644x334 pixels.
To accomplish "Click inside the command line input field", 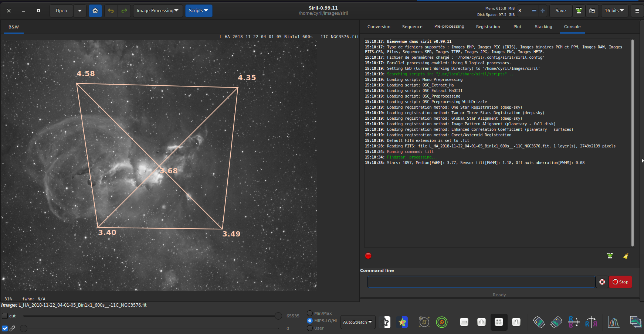I will [481, 282].
